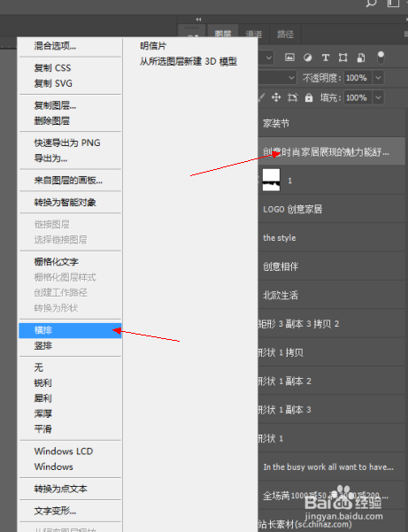Select the 'the style' layer
The width and height of the screenshot is (408, 532).
(332, 237)
